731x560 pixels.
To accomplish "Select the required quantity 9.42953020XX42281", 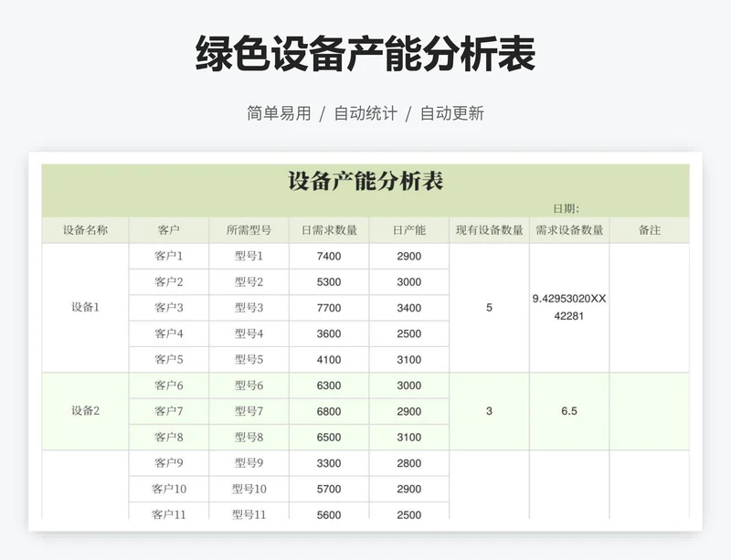I will click(x=569, y=308).
